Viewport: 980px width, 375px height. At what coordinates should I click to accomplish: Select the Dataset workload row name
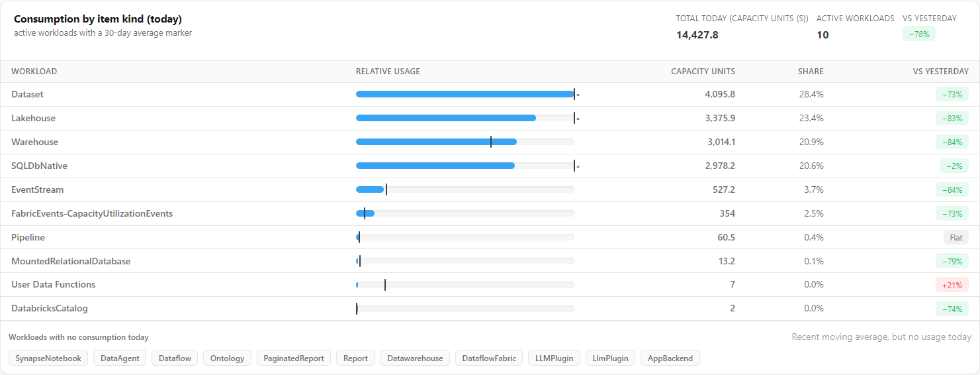click(x=27, y=95)
